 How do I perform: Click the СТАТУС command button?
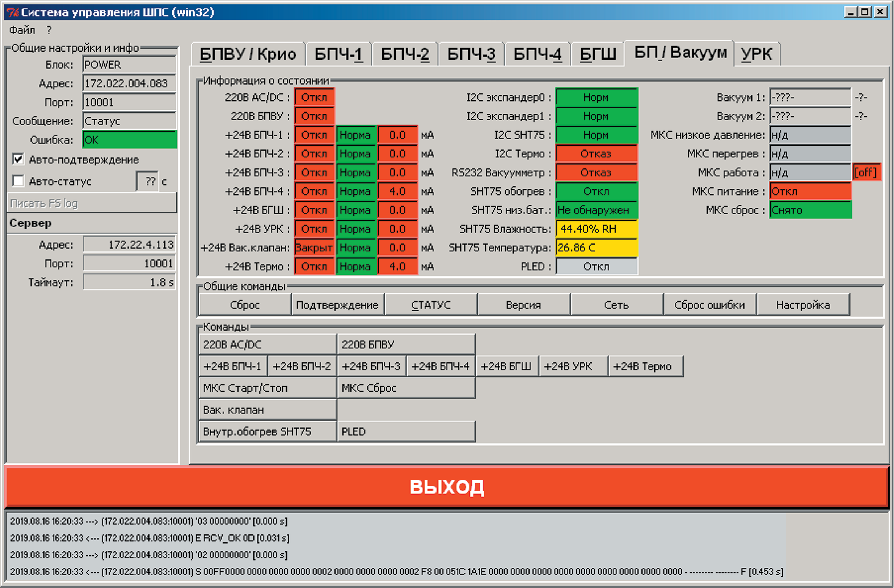click(431, 305)
